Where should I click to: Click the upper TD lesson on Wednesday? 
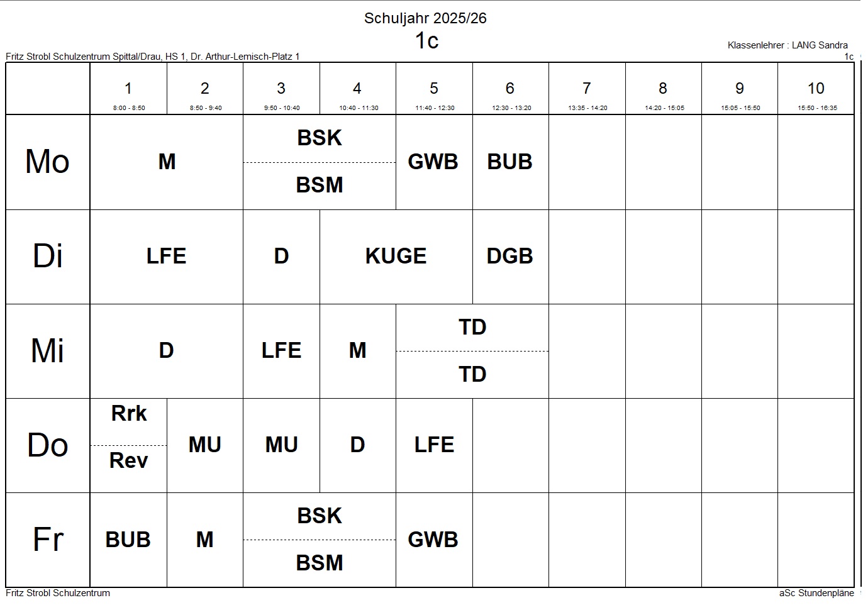(x=472, y=328)
